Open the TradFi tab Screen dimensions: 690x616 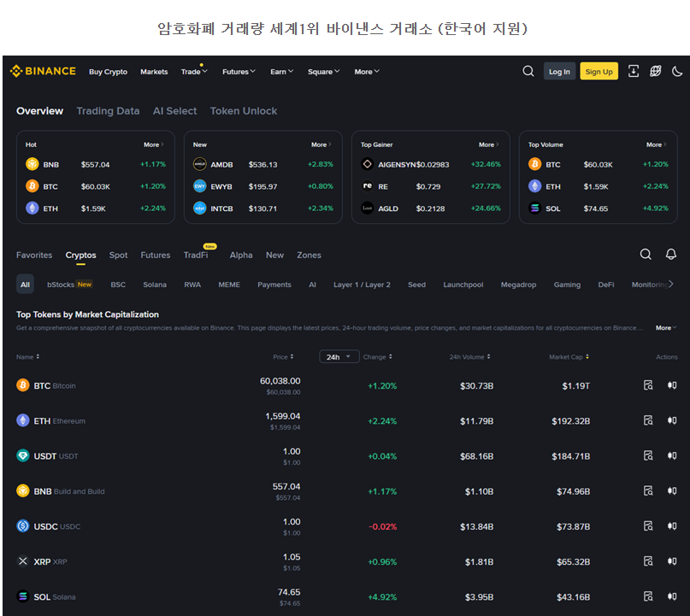pos(196,255)
